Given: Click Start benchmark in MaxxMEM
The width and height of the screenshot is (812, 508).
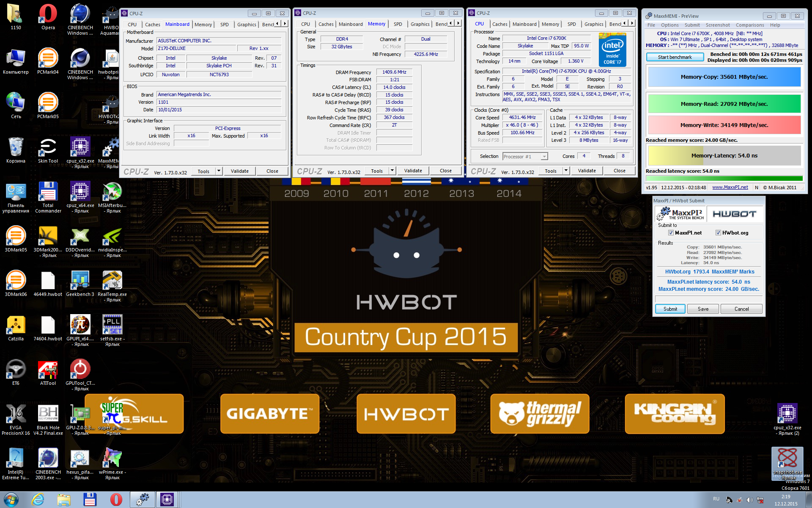Looking at the screenshot, I should pos(675,57).
